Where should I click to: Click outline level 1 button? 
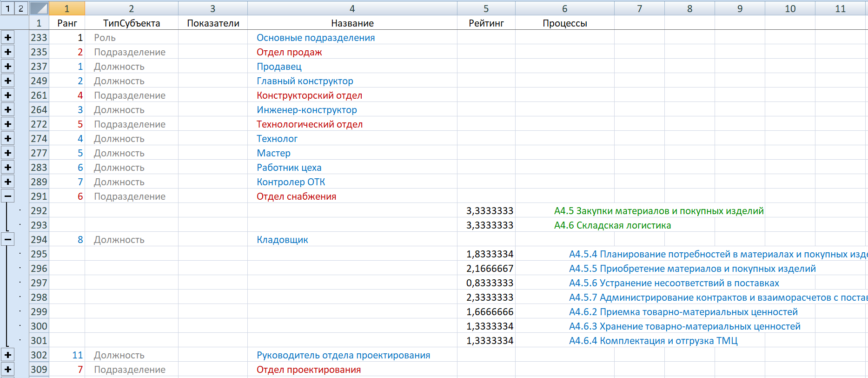[7, 8]
